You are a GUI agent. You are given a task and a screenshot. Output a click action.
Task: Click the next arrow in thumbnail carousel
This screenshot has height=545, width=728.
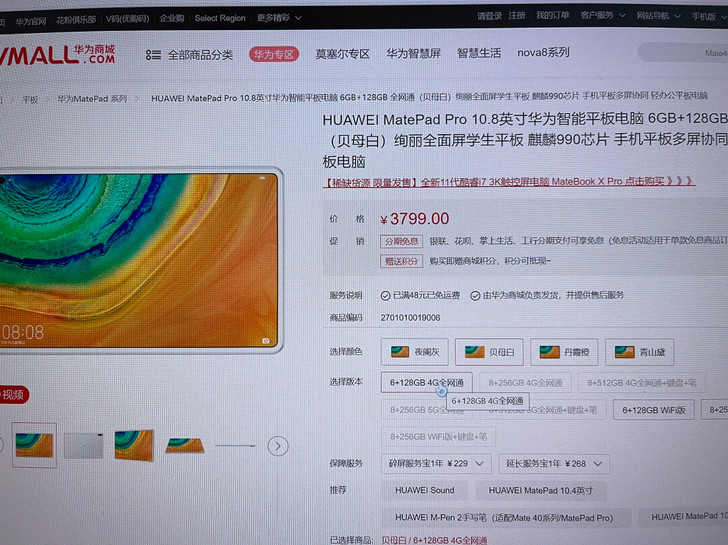278,446
